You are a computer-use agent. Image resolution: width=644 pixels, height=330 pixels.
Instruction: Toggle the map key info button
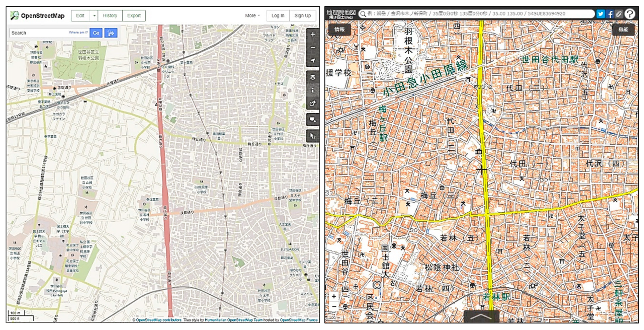coord(312,90)
